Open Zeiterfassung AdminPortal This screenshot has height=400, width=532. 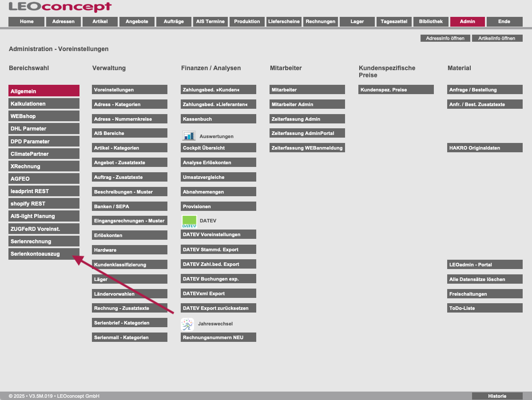click(x=307, y=133)
